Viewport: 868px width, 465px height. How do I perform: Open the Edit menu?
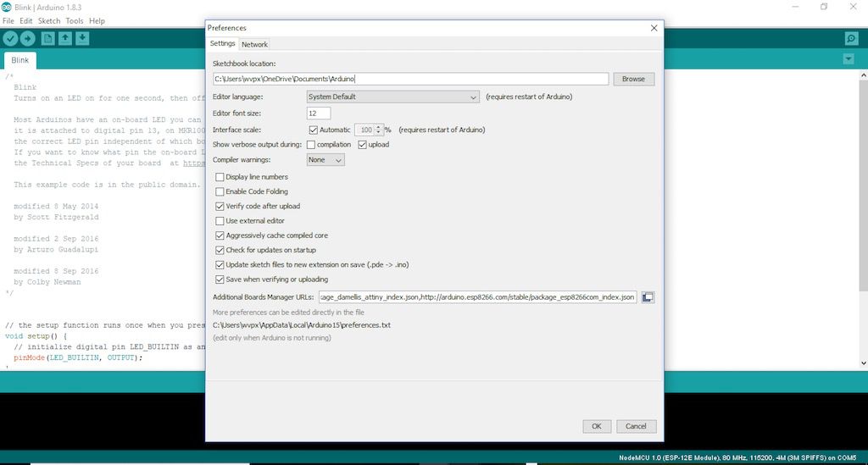pyautogui.click(x=26, y=21)
